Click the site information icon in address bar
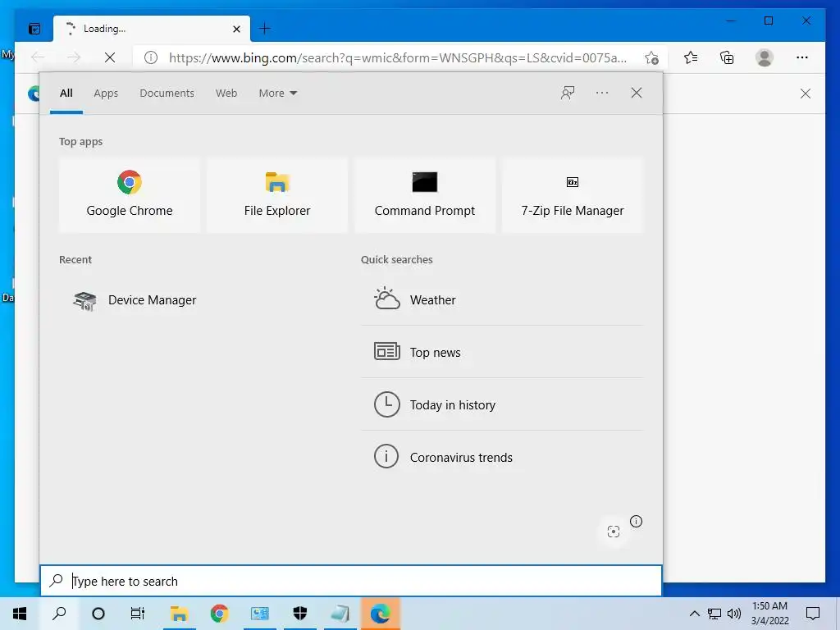 click(151, 57)
